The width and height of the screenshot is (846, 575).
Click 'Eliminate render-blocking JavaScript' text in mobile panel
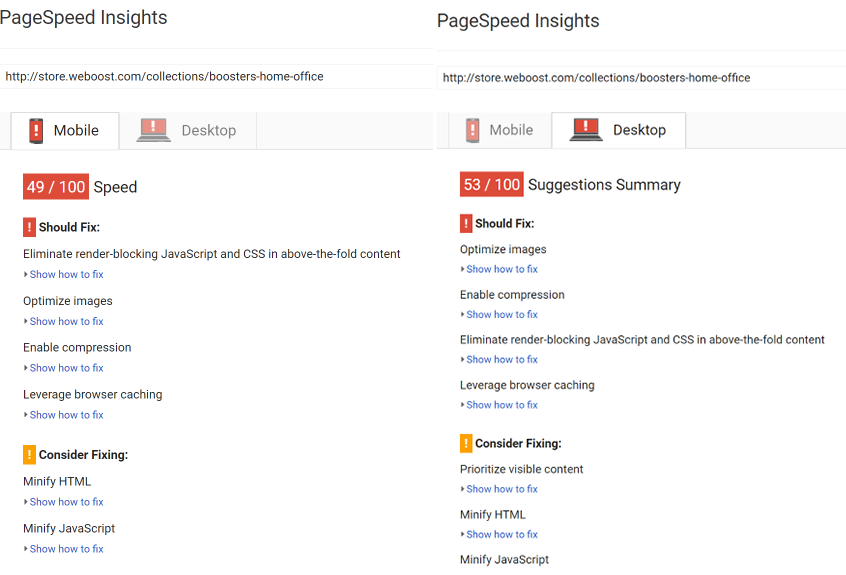[x=212, y=254]
